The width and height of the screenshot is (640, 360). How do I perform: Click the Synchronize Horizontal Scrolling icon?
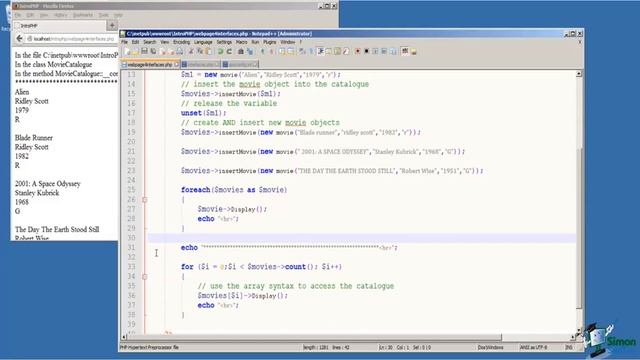[291, 51]
